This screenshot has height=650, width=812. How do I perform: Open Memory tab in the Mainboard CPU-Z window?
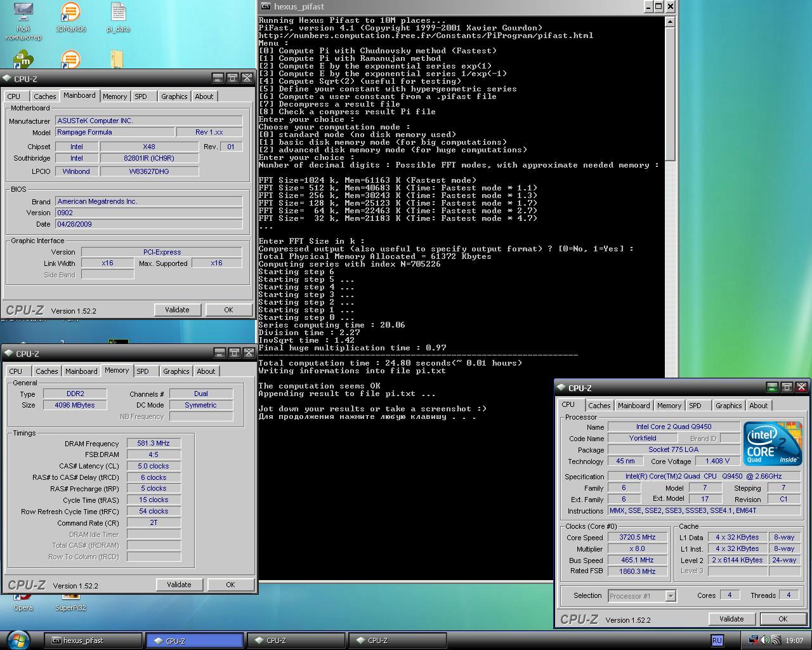pos(115,96)
